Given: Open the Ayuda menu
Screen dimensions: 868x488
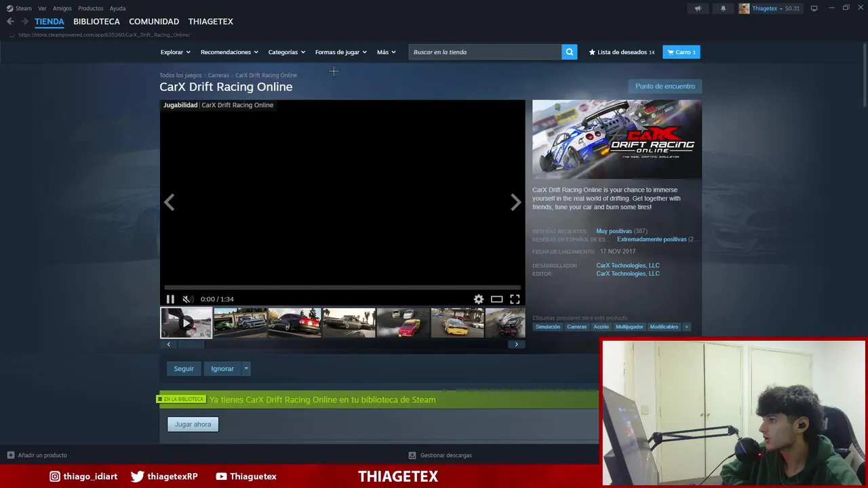Looking at the screenshot, I should click(x=117, y=8).
